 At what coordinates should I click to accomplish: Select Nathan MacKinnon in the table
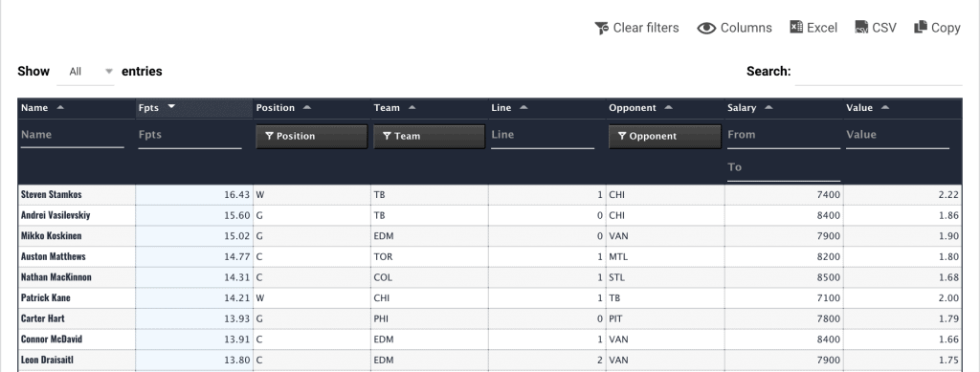(x=56, y=277)
